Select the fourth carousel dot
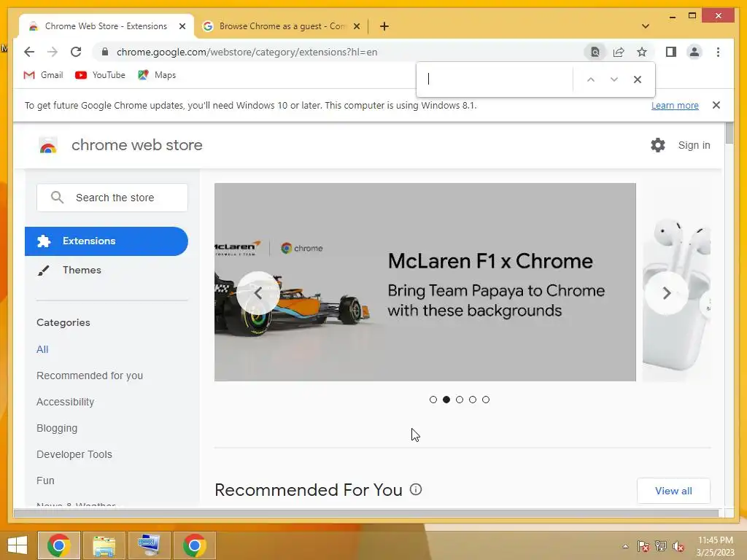The width and height of the screenshot is (747, 560). tap(473, 400)
